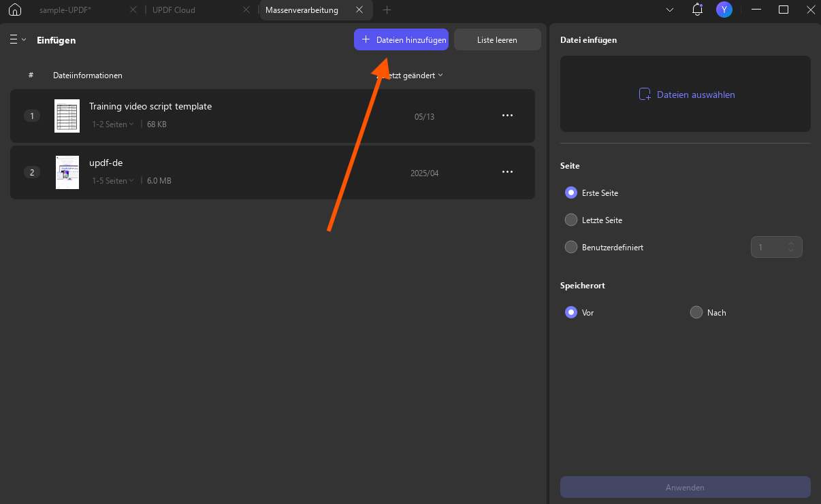Image resolution: width=821 pixels, height=504 pixels.
Task: Increase the custom page number stepper
Action: 791,243
